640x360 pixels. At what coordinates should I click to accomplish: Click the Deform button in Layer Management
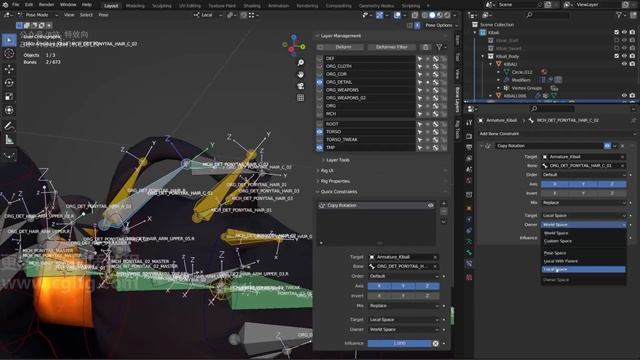pyautogui.click(x=344, y=47)
